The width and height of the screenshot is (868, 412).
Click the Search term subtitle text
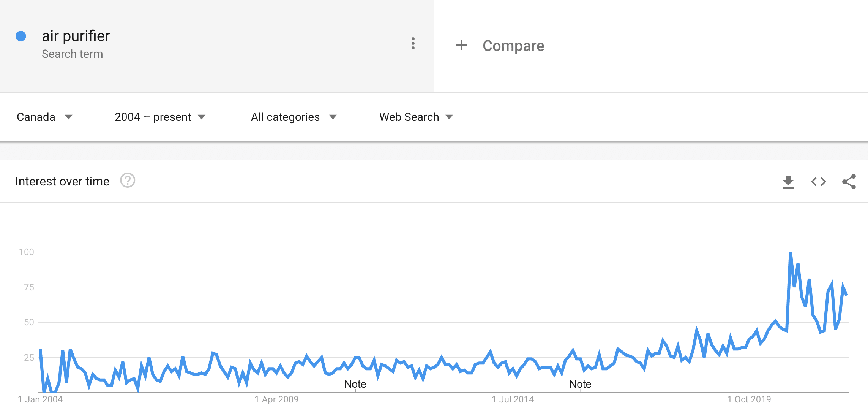click(72, 54)
